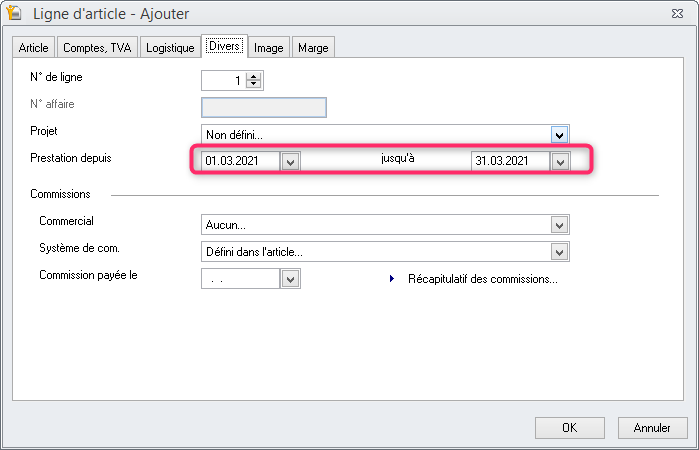The height and width of the screenshot is (450, 699).
Task: Open the Marge tab
Action: (312, 47)
